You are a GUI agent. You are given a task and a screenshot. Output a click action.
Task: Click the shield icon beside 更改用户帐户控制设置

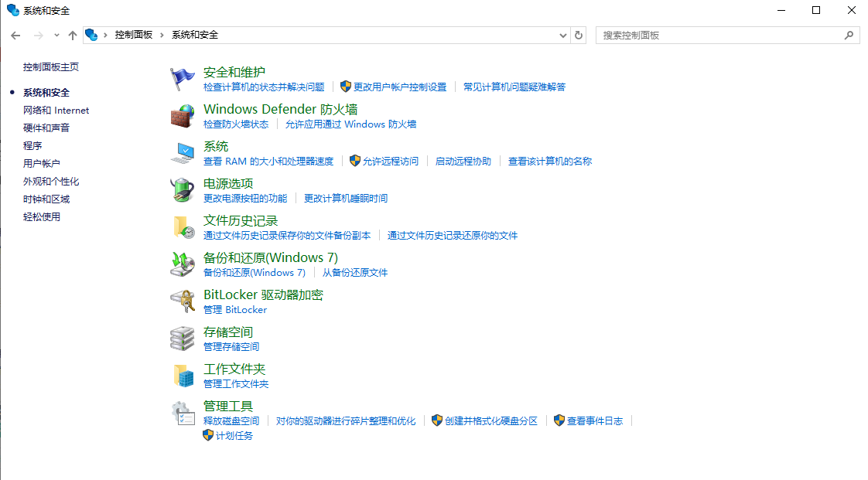coord(346,87)
